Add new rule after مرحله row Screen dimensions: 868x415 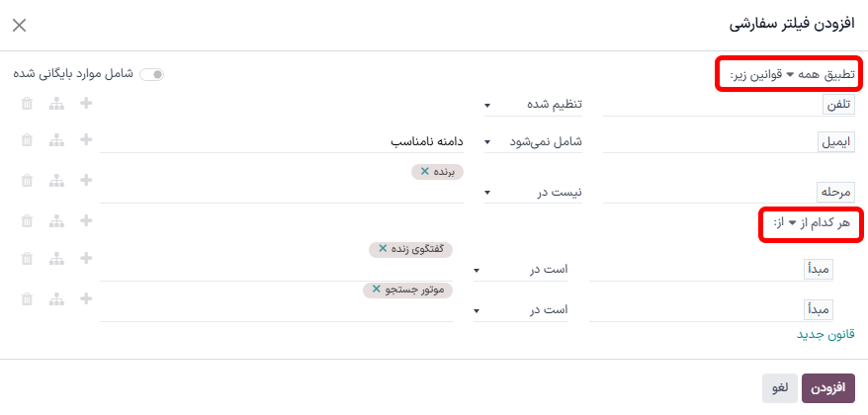[x=86, y=181]
